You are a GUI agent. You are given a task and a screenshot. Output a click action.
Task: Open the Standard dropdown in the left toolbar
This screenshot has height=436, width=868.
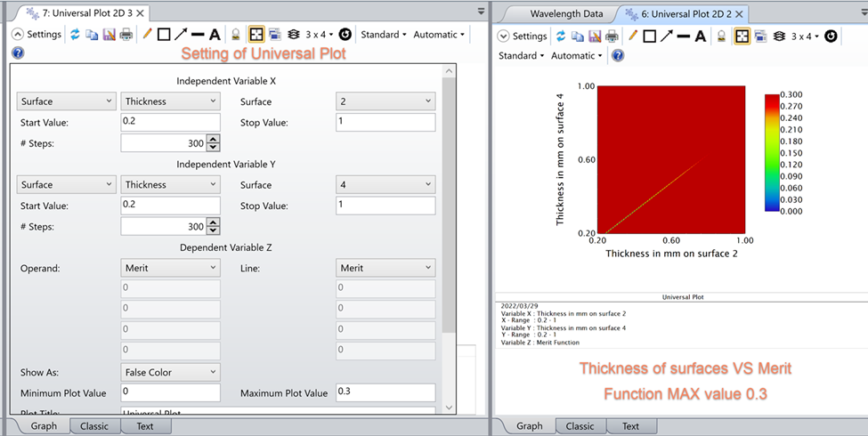[x=384, y=35]
